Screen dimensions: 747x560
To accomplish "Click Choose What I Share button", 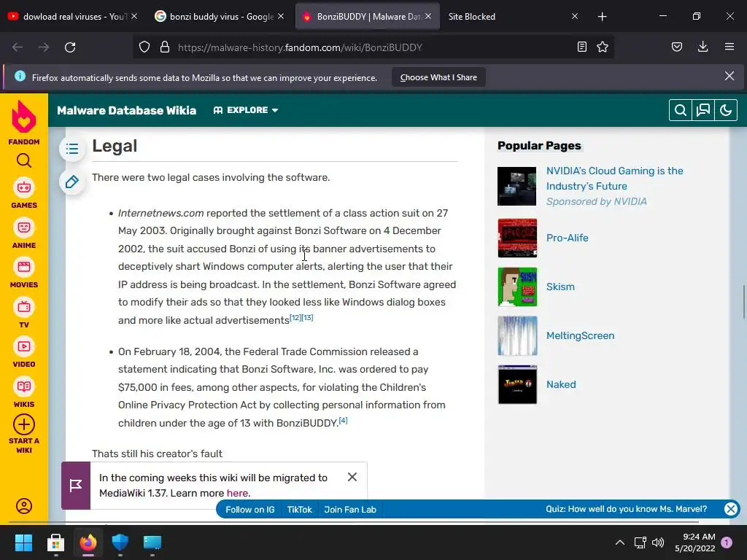I will pyautogui.click(x=438, y=77).
